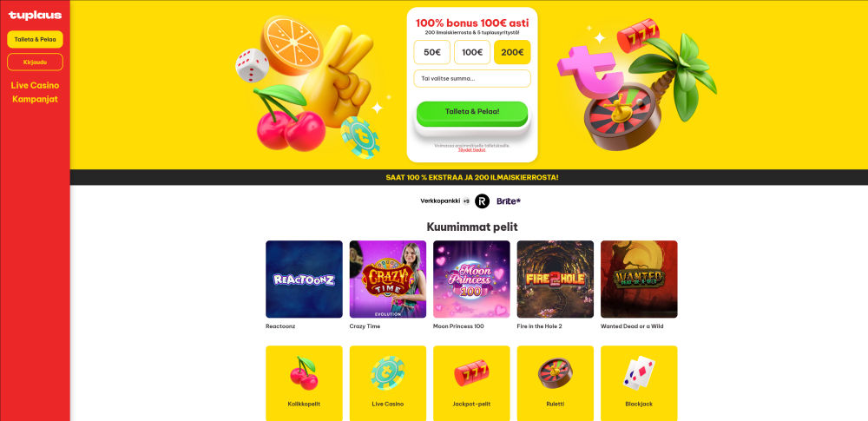The height and width of the screenshot is (421, 868).
Task: Open the Live Casino chip category tile
Action: click(387, 384)
